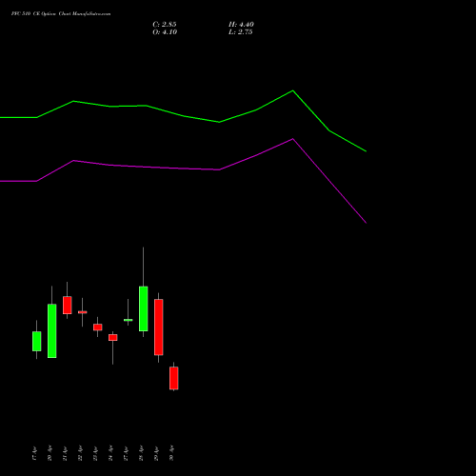Click the green candle for 17 Apr

click(x=37, y=341)
